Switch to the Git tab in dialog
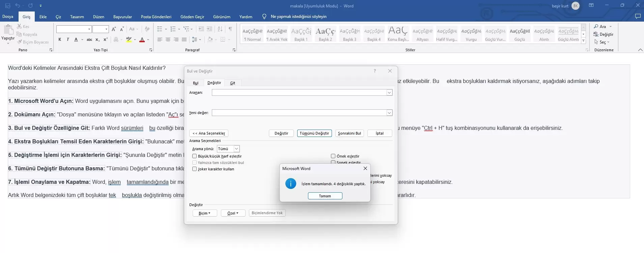This screenshot has height=253, width=644. (x=232, y=83)
